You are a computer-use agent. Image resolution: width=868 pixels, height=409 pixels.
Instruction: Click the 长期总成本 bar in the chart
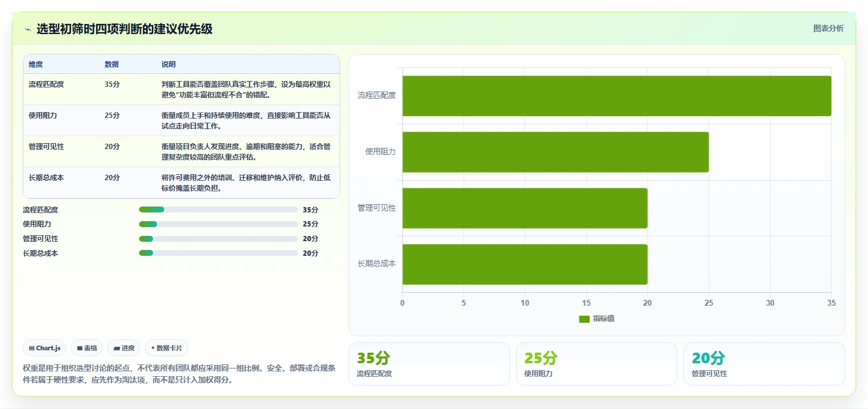pos(525,265)
